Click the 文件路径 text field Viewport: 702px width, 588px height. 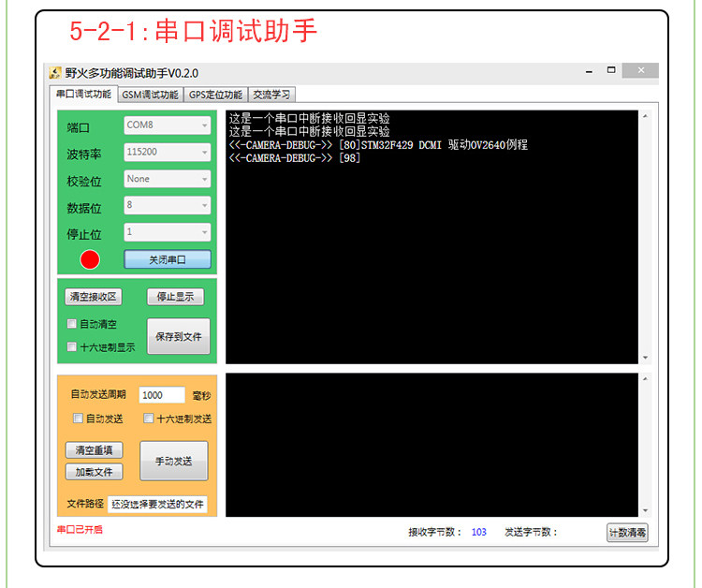(x=157, y=505)
